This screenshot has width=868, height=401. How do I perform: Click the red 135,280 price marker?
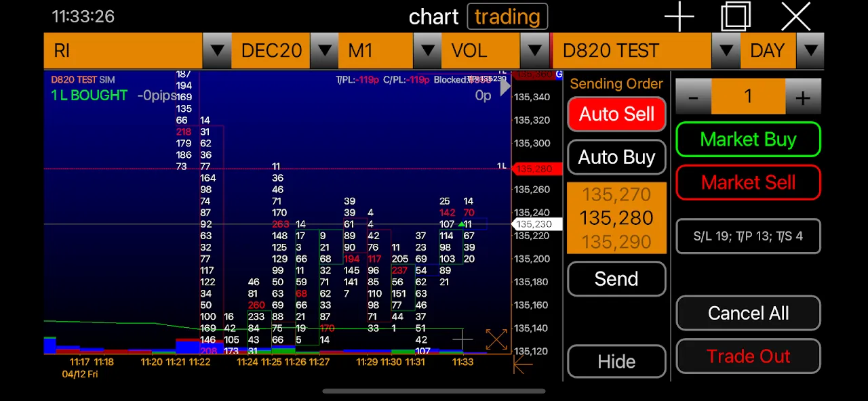point(536,169)
